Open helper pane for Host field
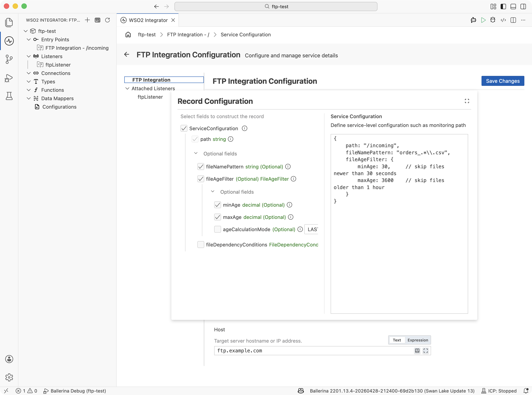Screen dimensions: 532x395 point(417,350)
